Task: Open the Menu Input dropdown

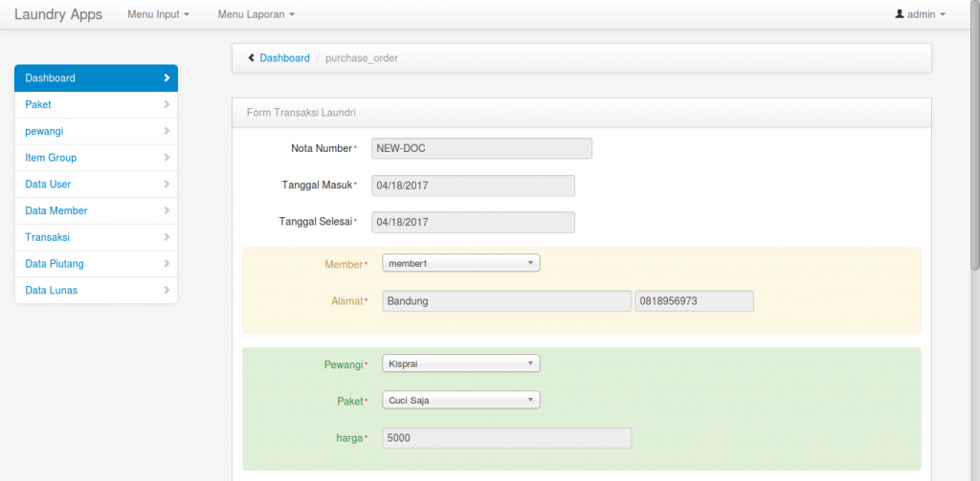Action: click(158, 14)
